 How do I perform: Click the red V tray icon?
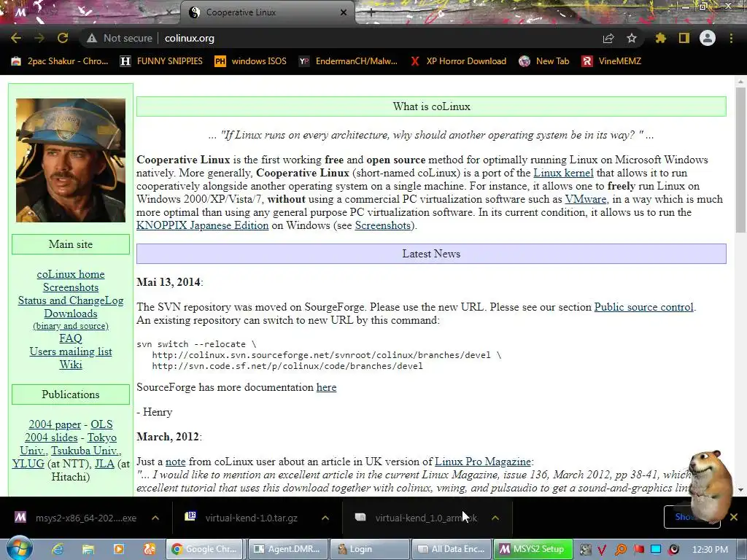[x=602, y=550]
